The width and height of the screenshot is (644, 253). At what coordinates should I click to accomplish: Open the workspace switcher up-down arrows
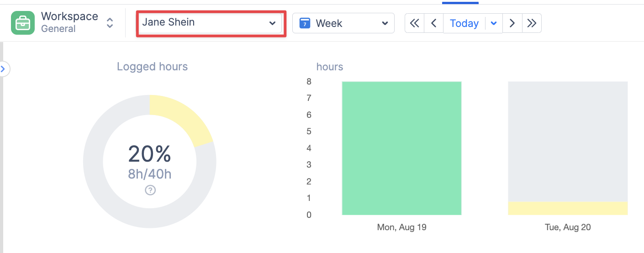coord(110,23)
